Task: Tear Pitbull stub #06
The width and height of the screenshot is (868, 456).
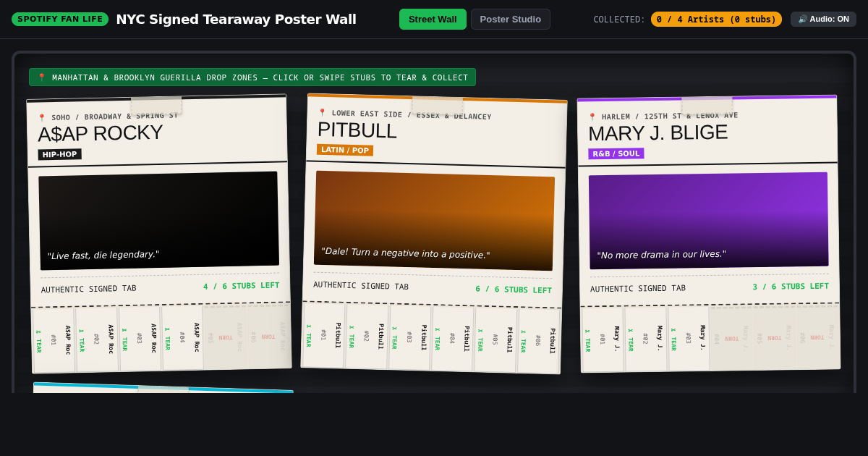Action: pyautogui.click(x=540, y=341)
